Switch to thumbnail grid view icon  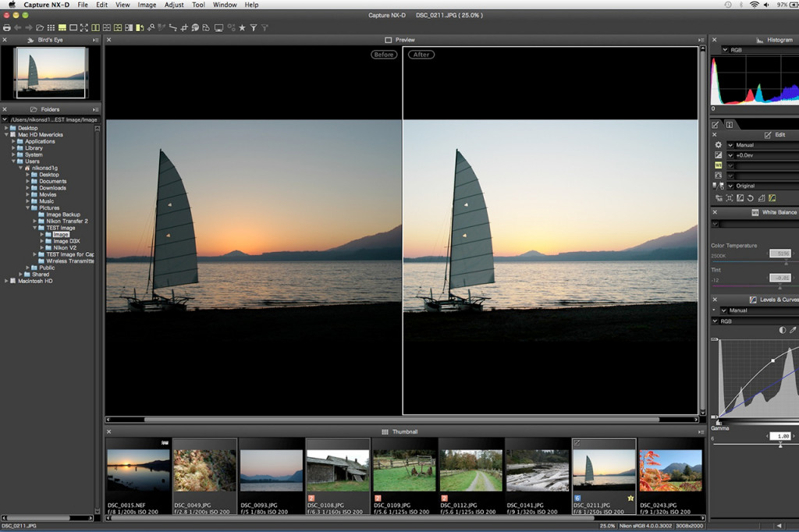pos(51,27)
